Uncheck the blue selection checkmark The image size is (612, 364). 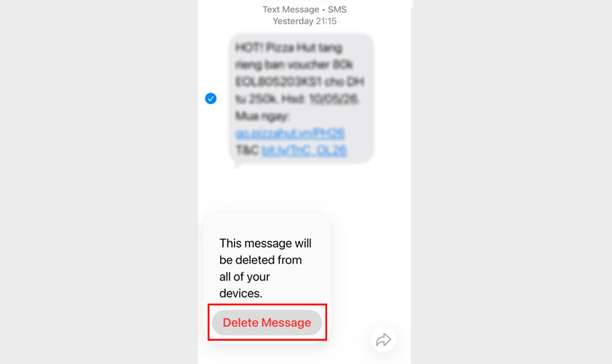click(x=211, y=98)
